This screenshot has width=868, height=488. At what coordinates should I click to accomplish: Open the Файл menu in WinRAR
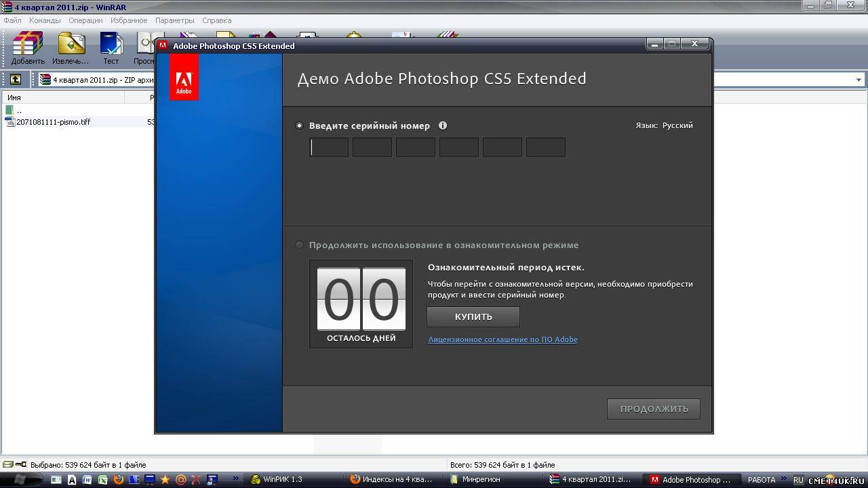click(12, 20)
